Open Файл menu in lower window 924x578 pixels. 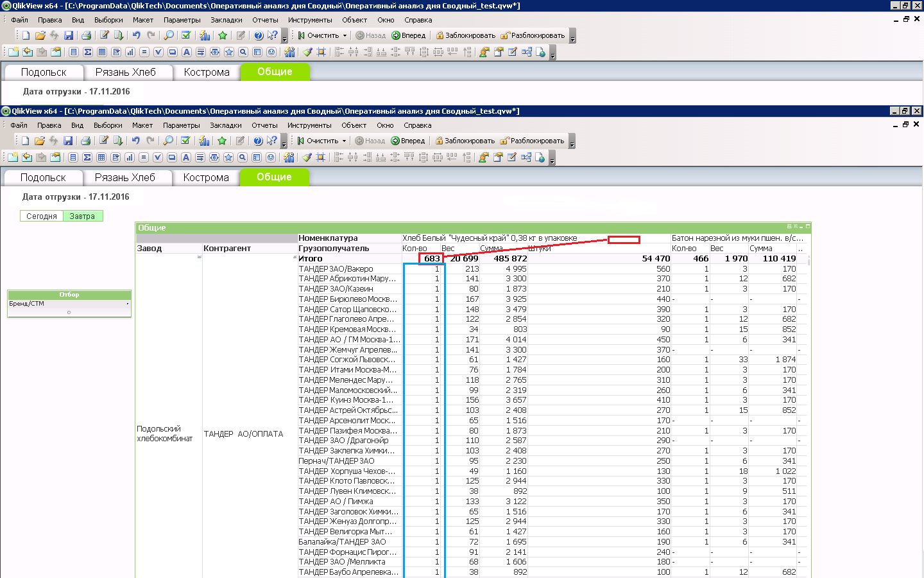click(19, 125)
